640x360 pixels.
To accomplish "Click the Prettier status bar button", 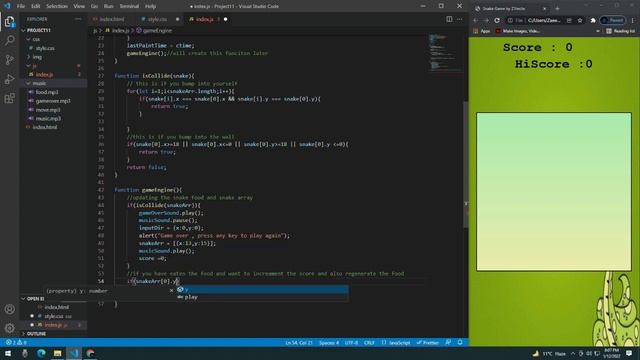I will click(427, 342).
